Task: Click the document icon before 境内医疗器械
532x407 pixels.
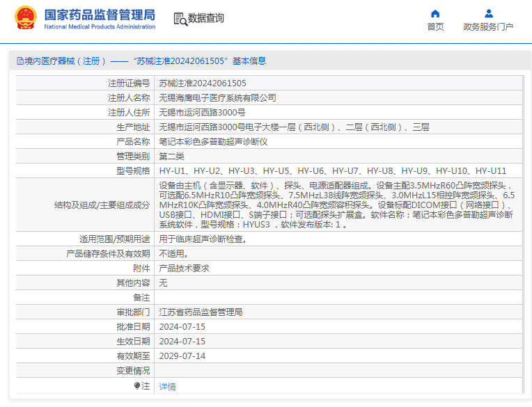Action: tap(20, 61)
